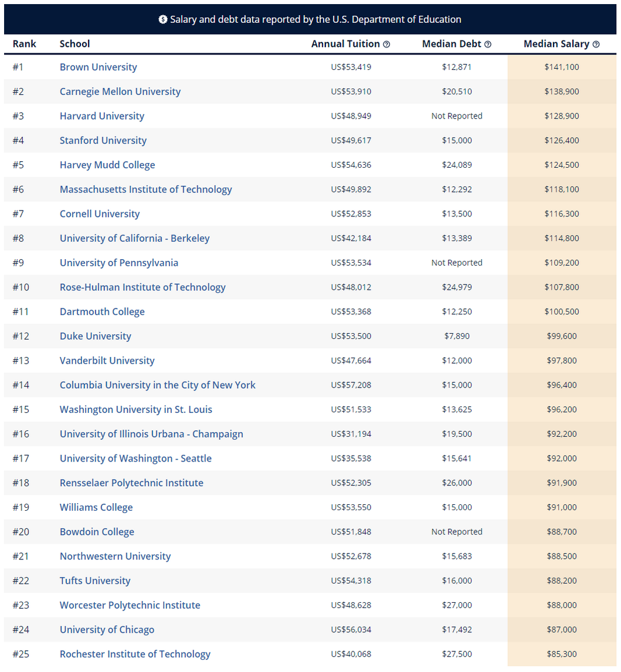The height and width of the screenshot is (672, 621).
Task: Click the $15,641 median debt value
Action: click(x=457, y=458)
